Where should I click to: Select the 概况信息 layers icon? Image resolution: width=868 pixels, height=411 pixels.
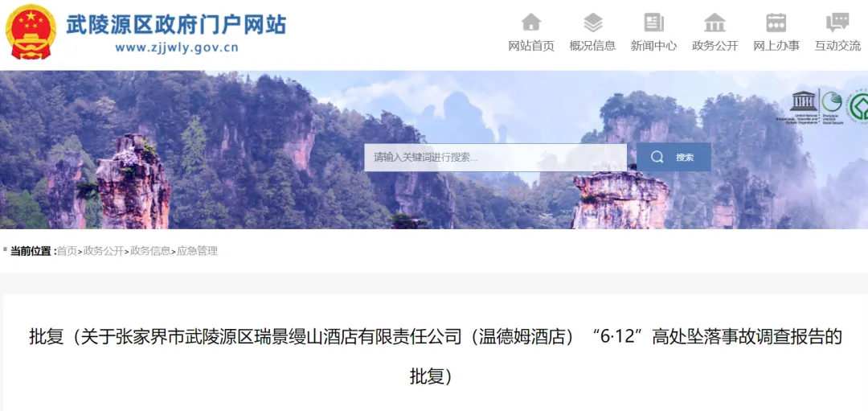point(593,23)
